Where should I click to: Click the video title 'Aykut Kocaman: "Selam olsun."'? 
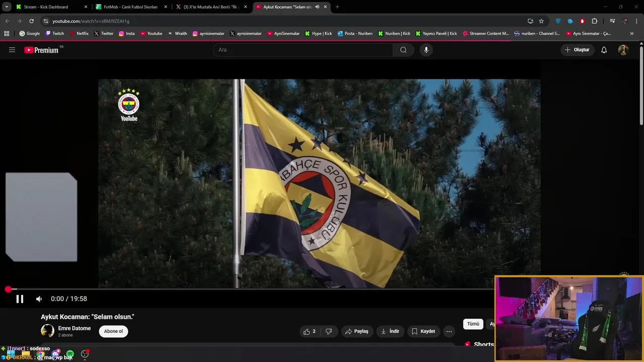(x=88, y=317)
